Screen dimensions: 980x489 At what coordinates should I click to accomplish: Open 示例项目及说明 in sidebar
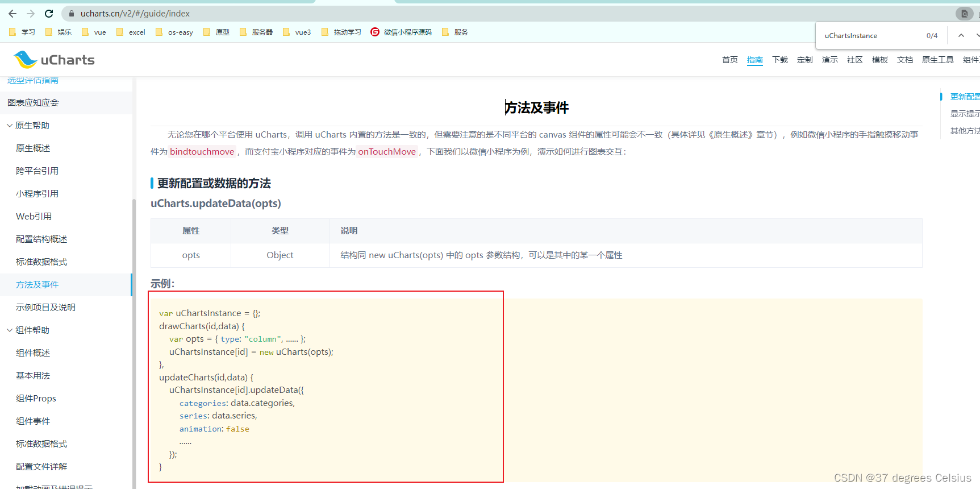point(45,307)
